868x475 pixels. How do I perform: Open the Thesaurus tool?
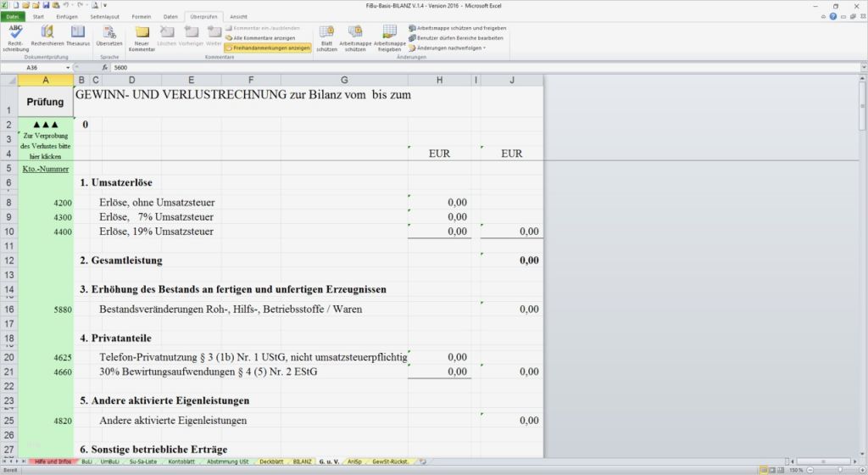(x=78, y=36)
